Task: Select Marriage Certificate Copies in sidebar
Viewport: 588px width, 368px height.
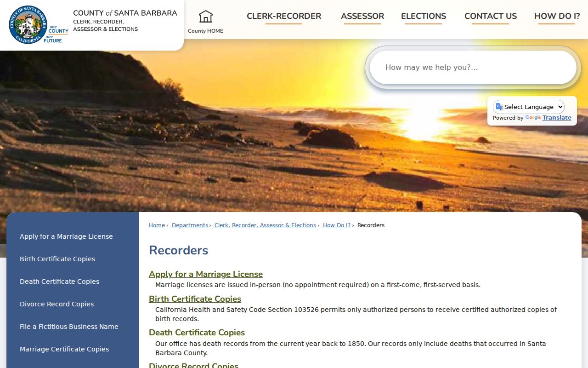Action: pyautogui.click(x=64, y=349)
